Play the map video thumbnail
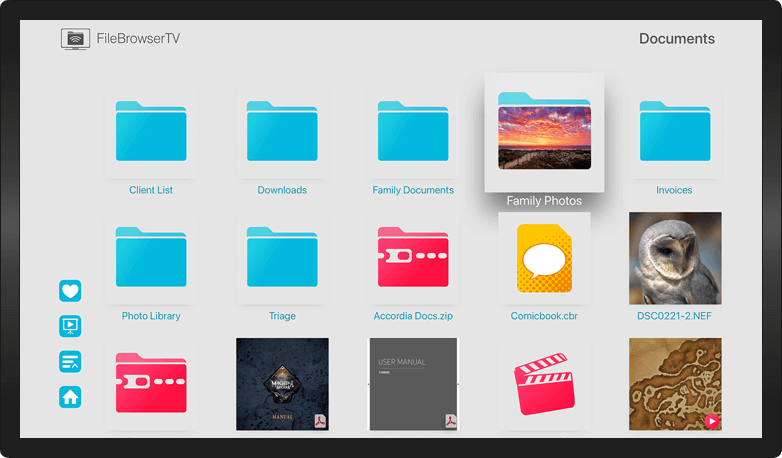The width and height of the screenshot is (782, 458). click(674, 384)
